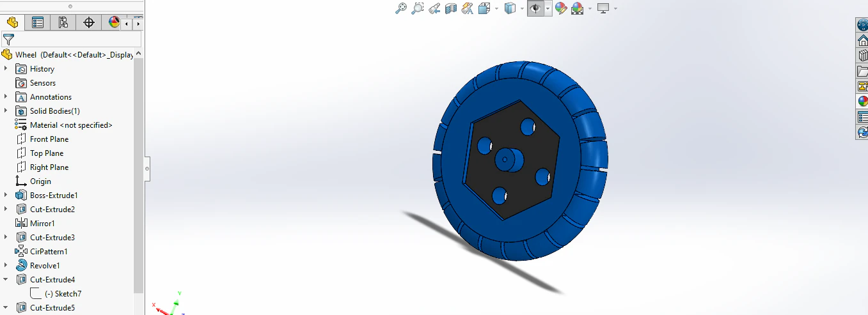This screenshot has height=315, width=868.
Task: Open the View Palette task pane tab
Action: point(862,86)
